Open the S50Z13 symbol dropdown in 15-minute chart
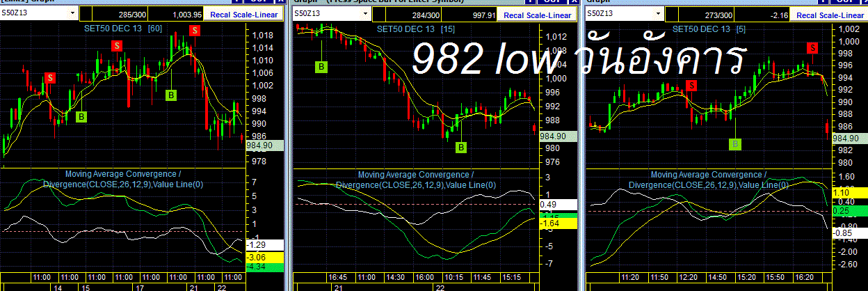 [366, 13]
